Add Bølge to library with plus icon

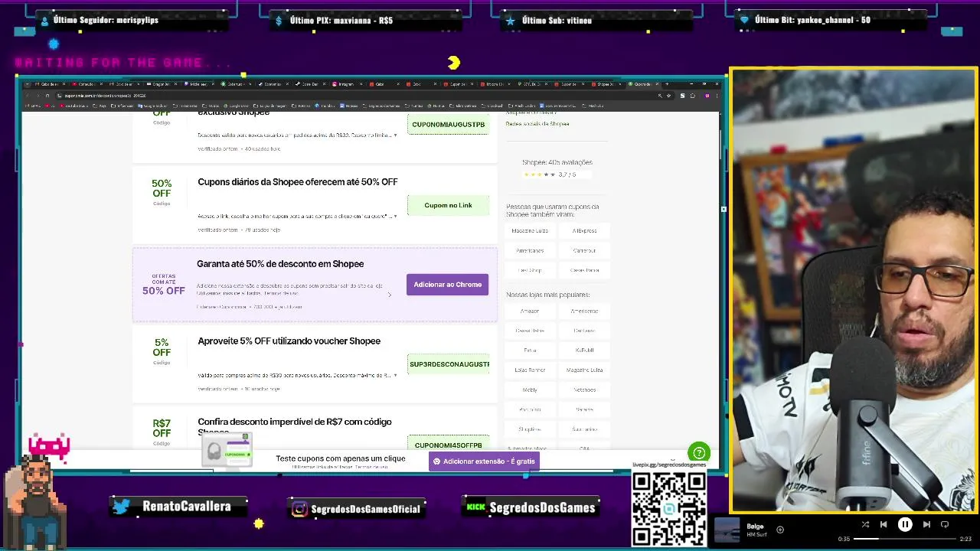pos(780,530)
